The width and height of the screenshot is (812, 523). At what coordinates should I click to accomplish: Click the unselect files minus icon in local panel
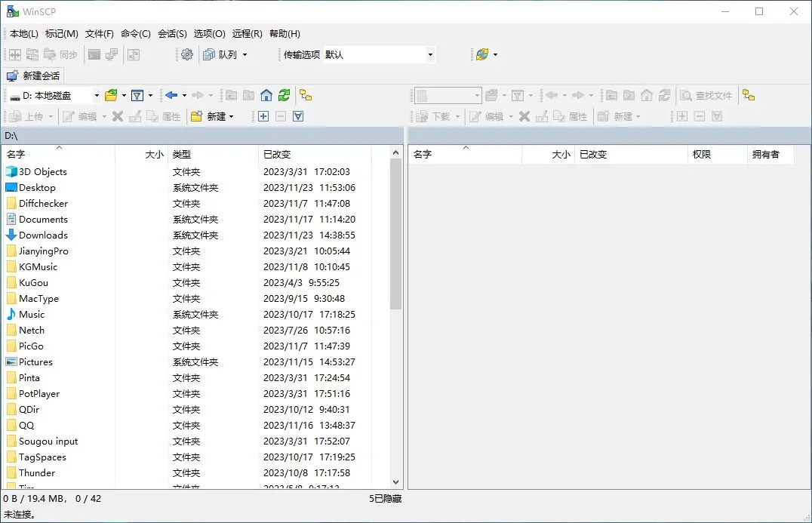281,116
